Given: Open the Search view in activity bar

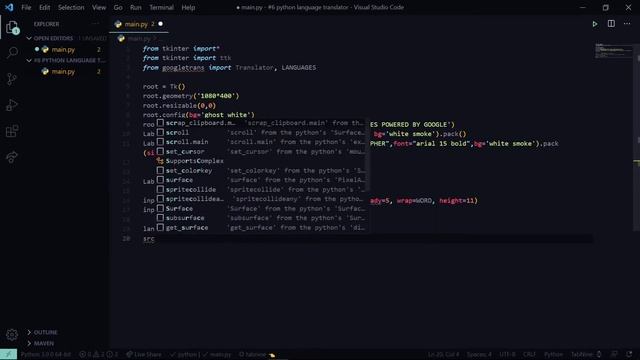Looking at the screenshot, I should (x=12, y=53).
